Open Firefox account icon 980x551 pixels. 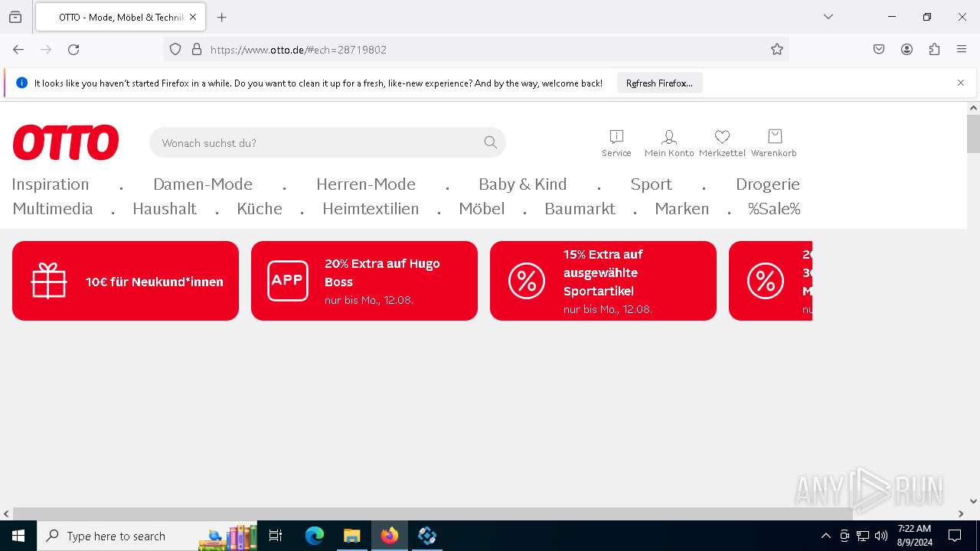[906, 49]
